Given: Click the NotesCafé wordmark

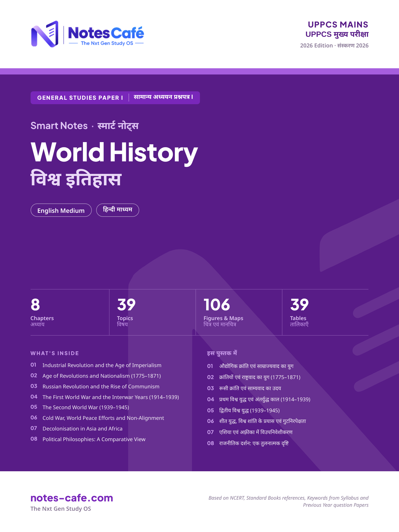Looking at the screenshot, I should 106,33.
